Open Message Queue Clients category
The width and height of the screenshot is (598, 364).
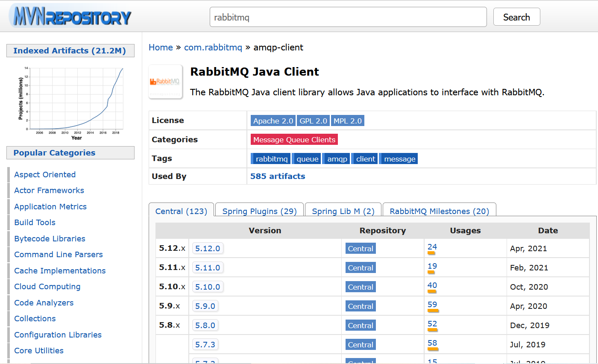pyautogui.click(x=294, y=140)
